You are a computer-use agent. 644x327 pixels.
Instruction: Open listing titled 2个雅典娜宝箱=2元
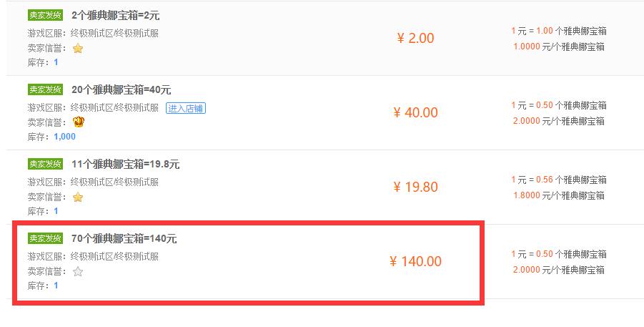115,16
